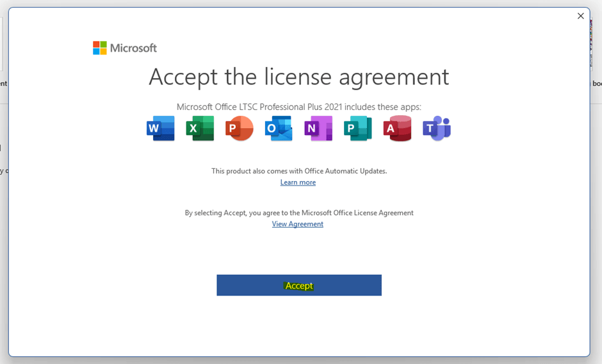Select the red Access database icon
602x364 pixels.
[x=397, y=129]
